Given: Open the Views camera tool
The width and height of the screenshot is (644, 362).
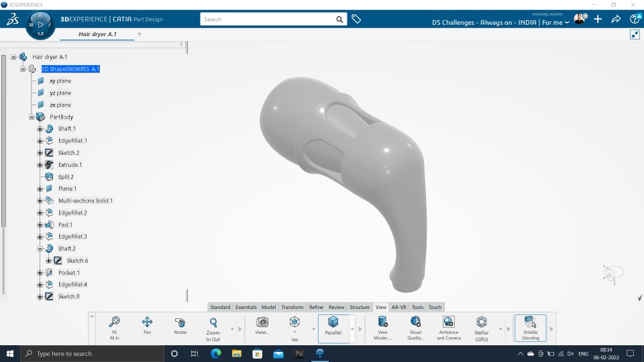Looking at the screenshot, I should pyautogui.click(x=262, y=326).
